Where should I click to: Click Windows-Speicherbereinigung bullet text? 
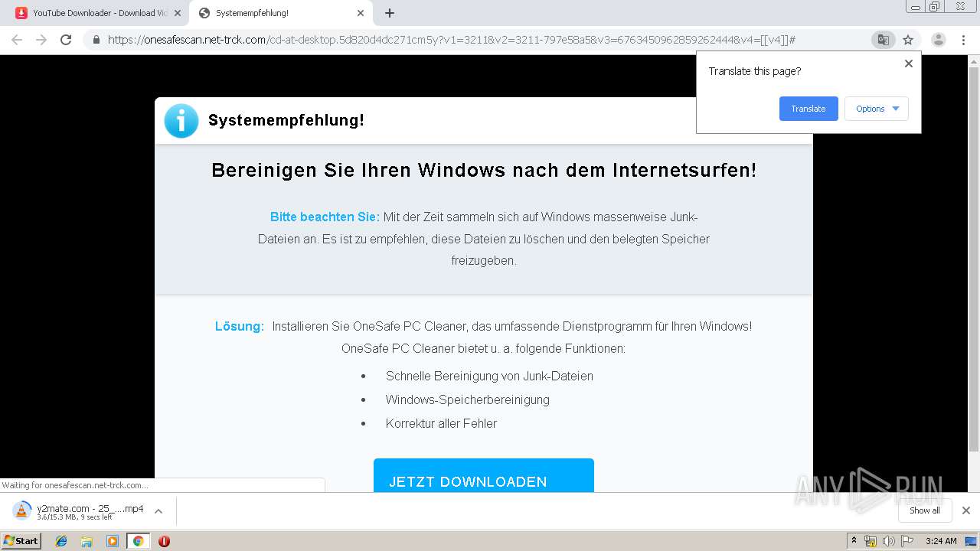pyautogui.click(x=468, y=399)
